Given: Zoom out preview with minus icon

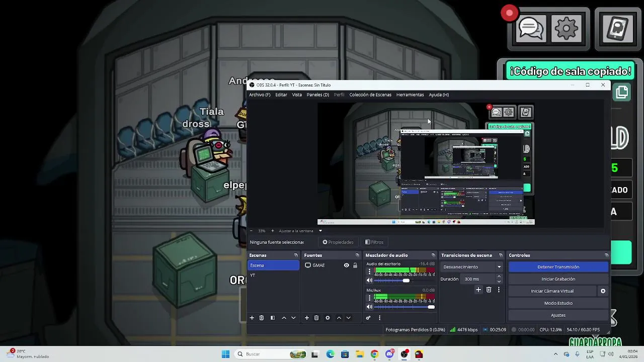Looking at the screenshot, I should pyautogui.click(x=251, y=231).
